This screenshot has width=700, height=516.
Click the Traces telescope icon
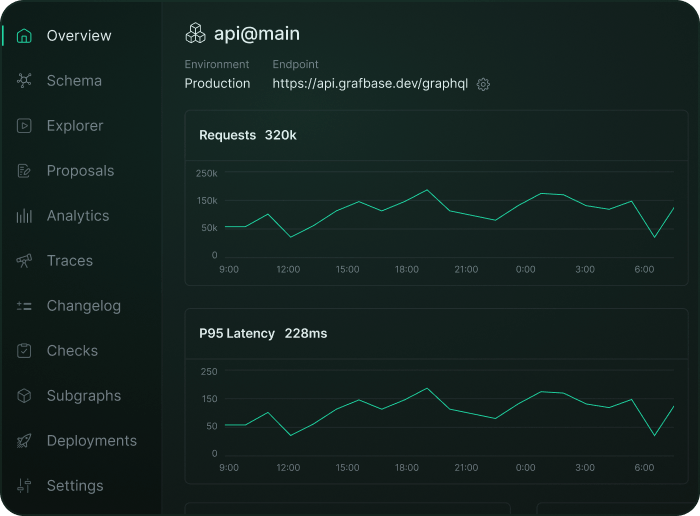(24, 261)
